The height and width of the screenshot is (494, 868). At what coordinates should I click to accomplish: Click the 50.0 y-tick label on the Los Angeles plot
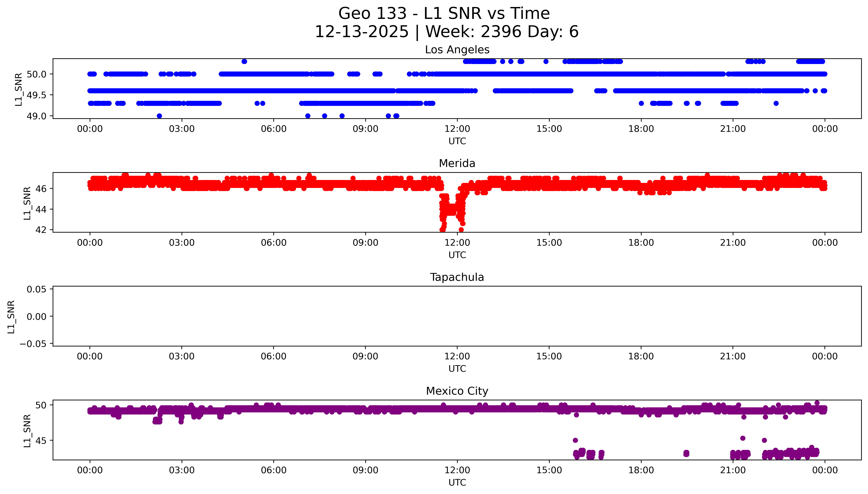point(36,74)
